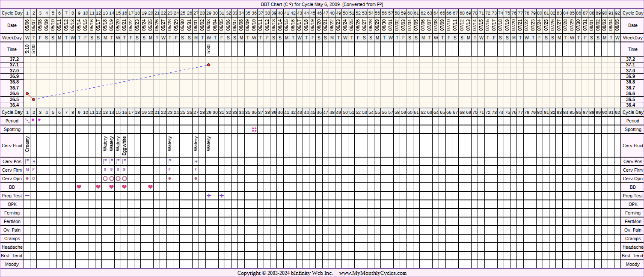Click the BD heart on cycle day 20
Viewport: 644px width, 277px height.
click(150, 187)
